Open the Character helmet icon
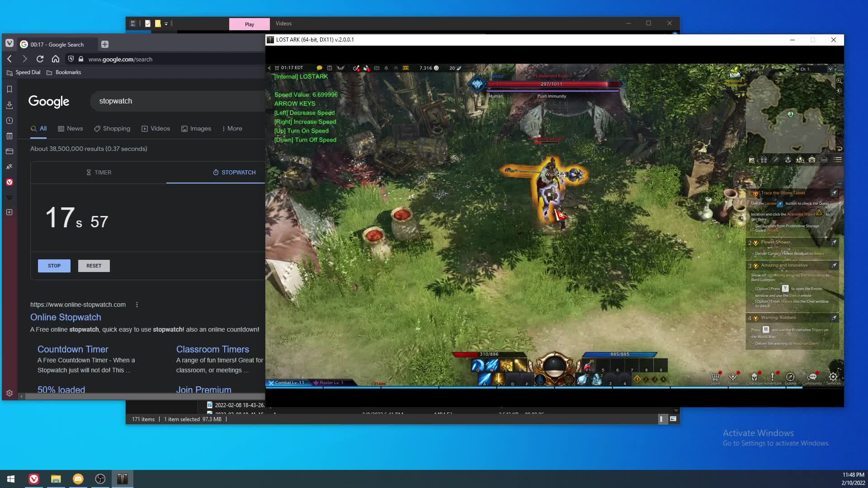868x488 pixels. pos(754,376)
